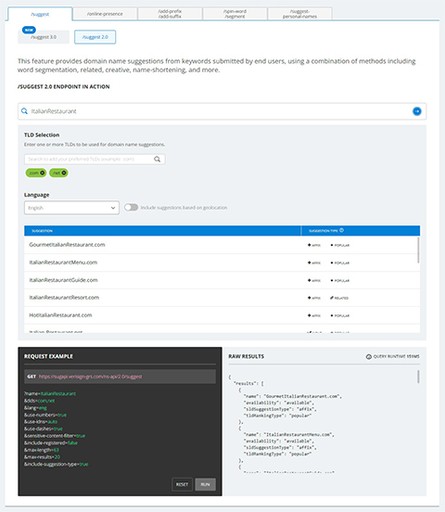Select the ItalianRestaurantMenu.com suggestion
The height and width of the screenshot is (512, 445).
(x=63, y=262)
